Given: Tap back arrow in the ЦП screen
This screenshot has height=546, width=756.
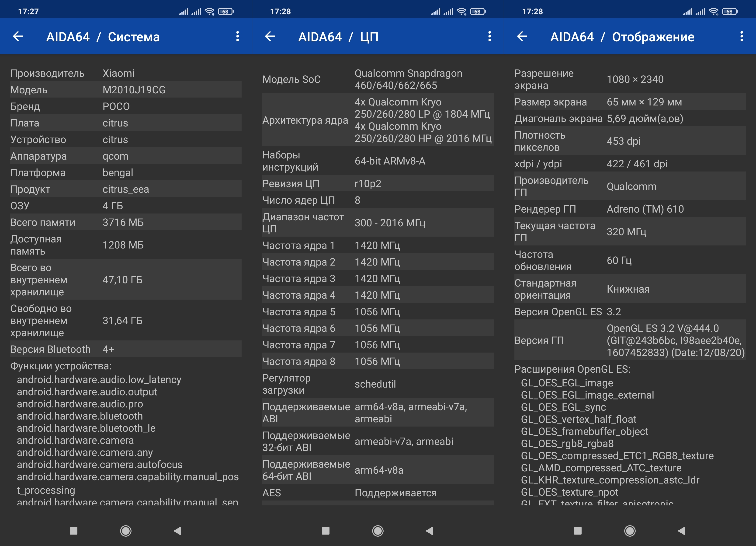Looking at the screenshot, I should coord(270,36).
